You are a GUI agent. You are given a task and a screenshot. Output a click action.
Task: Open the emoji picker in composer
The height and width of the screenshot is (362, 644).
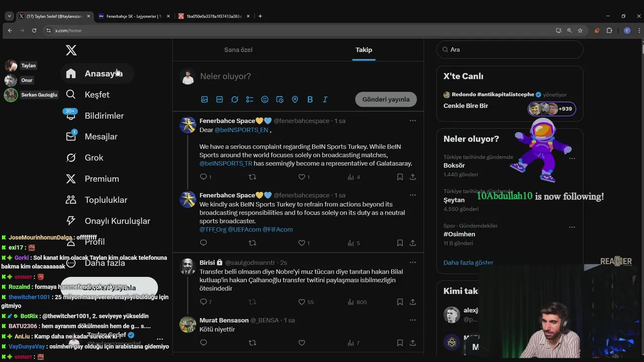pos(265,100)
